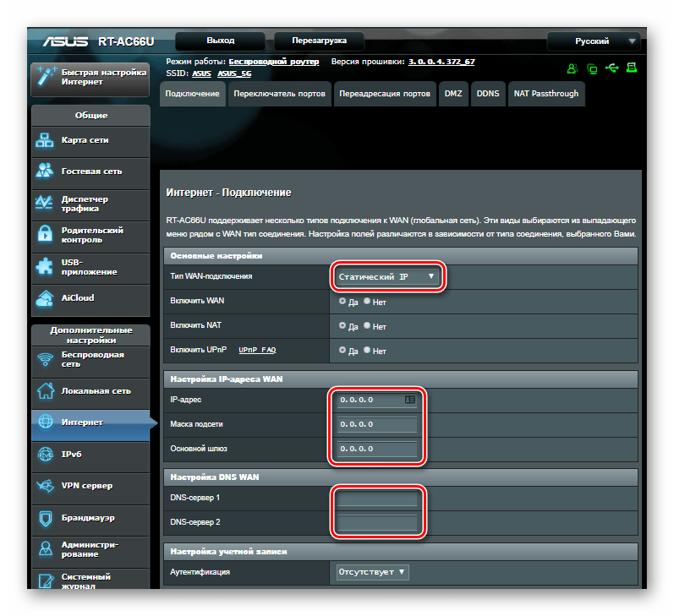Open the WAN connection type dropdown Статический IP
The width and height of the screenshot is (674, 616).
pos(387,276)
